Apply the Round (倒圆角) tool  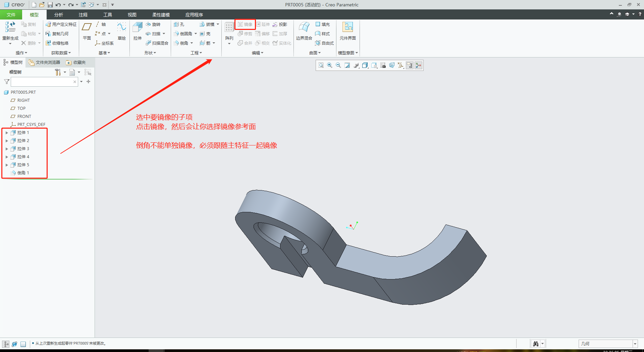click(x=183, y=34)
